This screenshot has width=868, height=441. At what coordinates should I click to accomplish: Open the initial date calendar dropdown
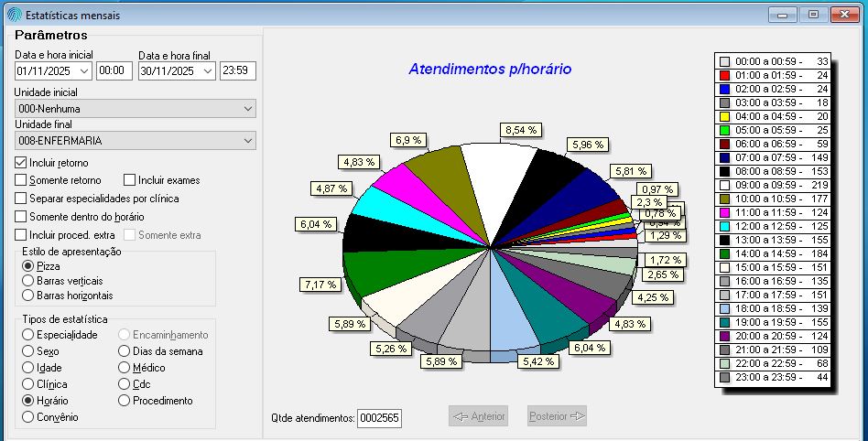pos(84,71)
